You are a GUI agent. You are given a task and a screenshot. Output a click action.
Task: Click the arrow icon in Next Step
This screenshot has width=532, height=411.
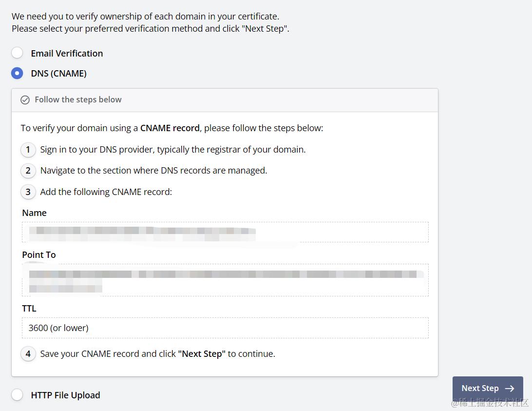[x=510, y=388]
